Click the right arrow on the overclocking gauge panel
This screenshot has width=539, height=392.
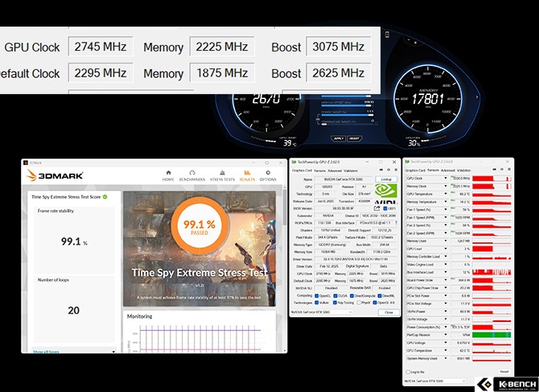(477, 97)
